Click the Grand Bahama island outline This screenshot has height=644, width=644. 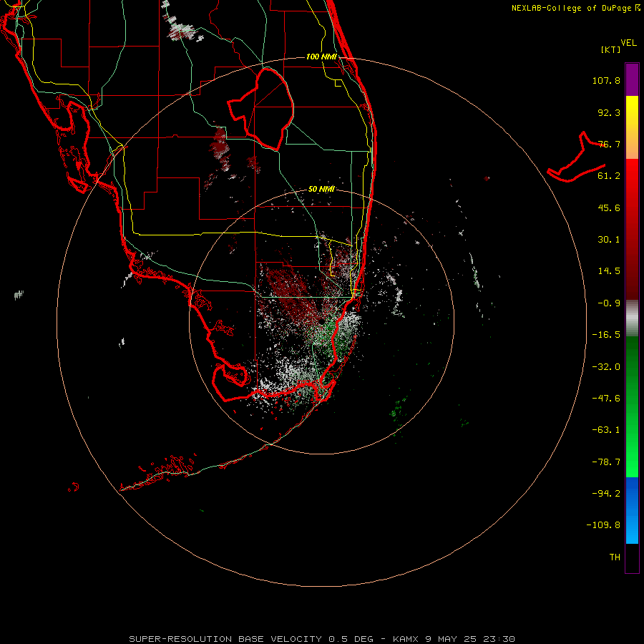[x=576, y=157]
